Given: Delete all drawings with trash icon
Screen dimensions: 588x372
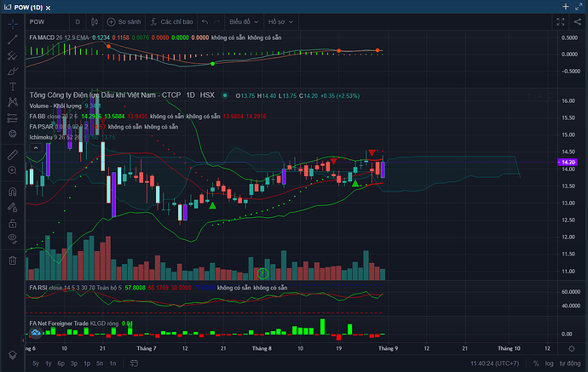Looking at the screenshot, I should click(x=13, y=260).
